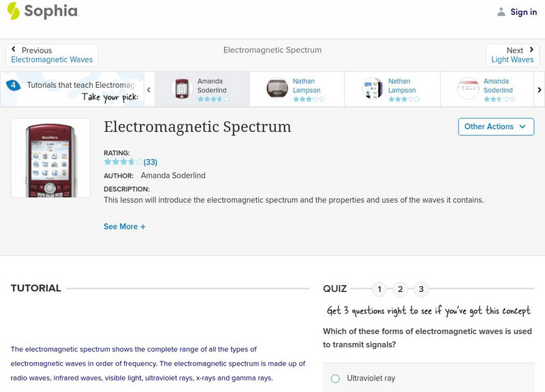
Task: Click the BlackBerry phone lesson image
Action: point(50,158)
